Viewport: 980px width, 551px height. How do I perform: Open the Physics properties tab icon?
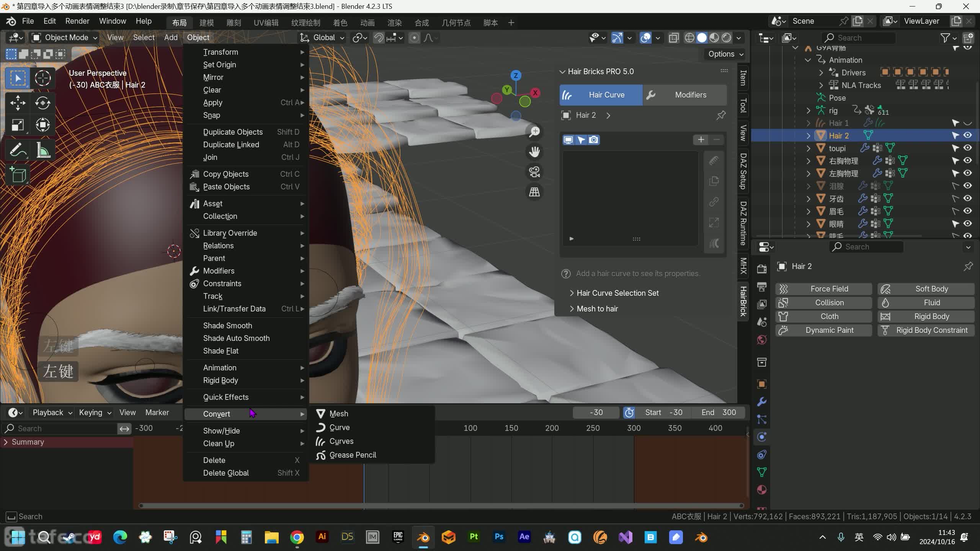point(762,437)
